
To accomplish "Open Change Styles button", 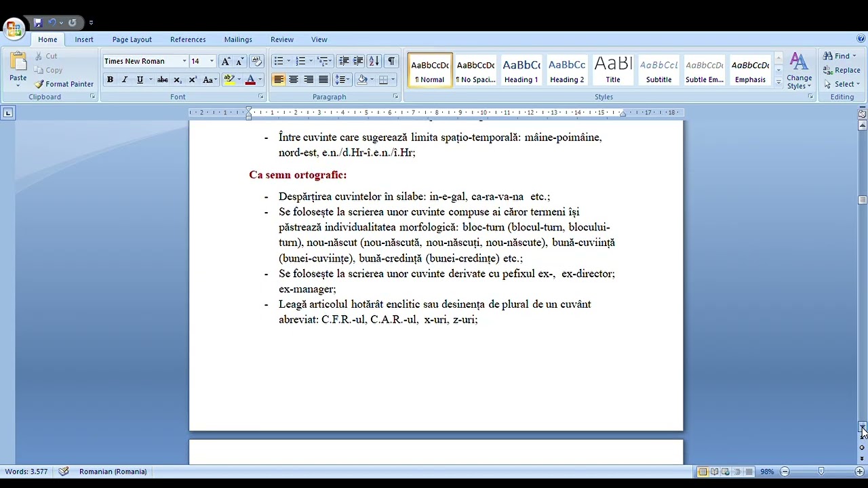I will click(x=800, y=70).
